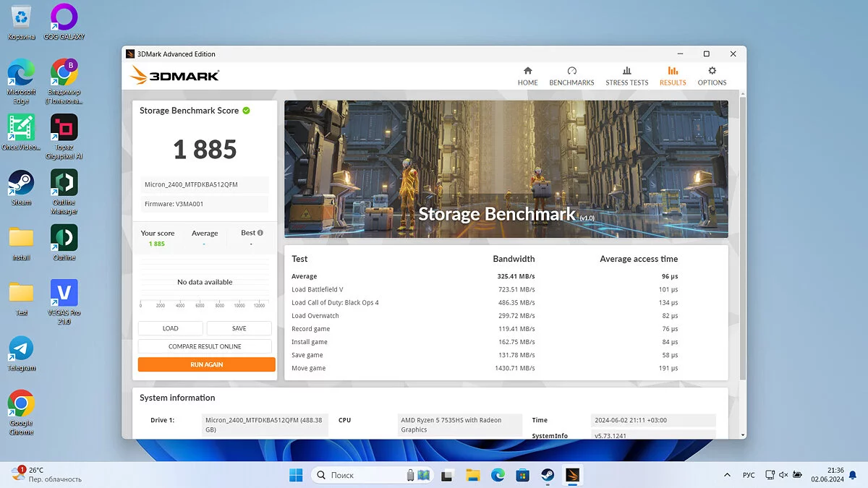868x488 pixels.
Task: Click Compare Result Online
Action: coord(205,346)
